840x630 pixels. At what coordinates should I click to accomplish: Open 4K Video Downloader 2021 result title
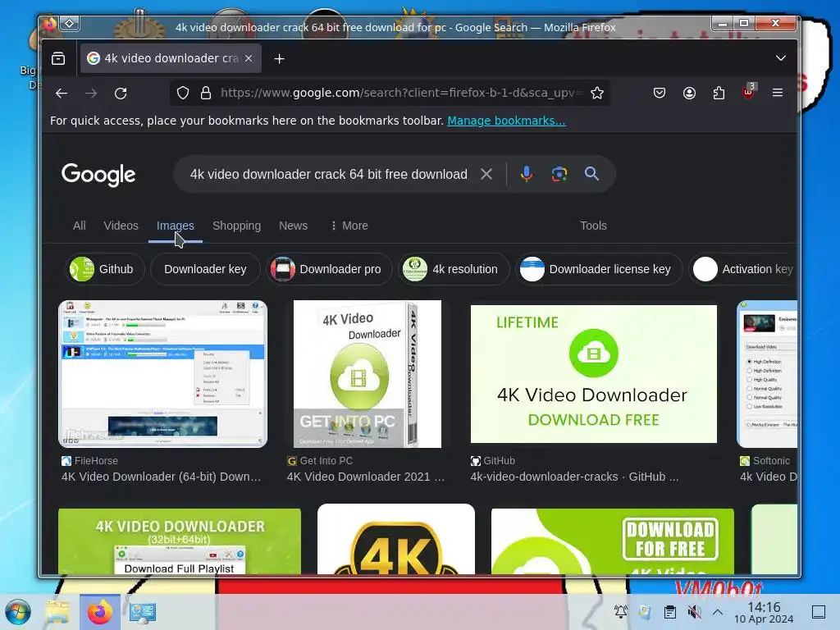tap(365, 477)
